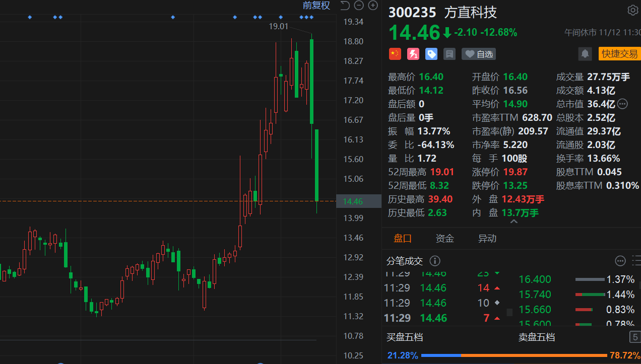This screenshot has height=364, width=641.
Task: Open the more options icon in the 分笔成交 row
Action: 620,261
